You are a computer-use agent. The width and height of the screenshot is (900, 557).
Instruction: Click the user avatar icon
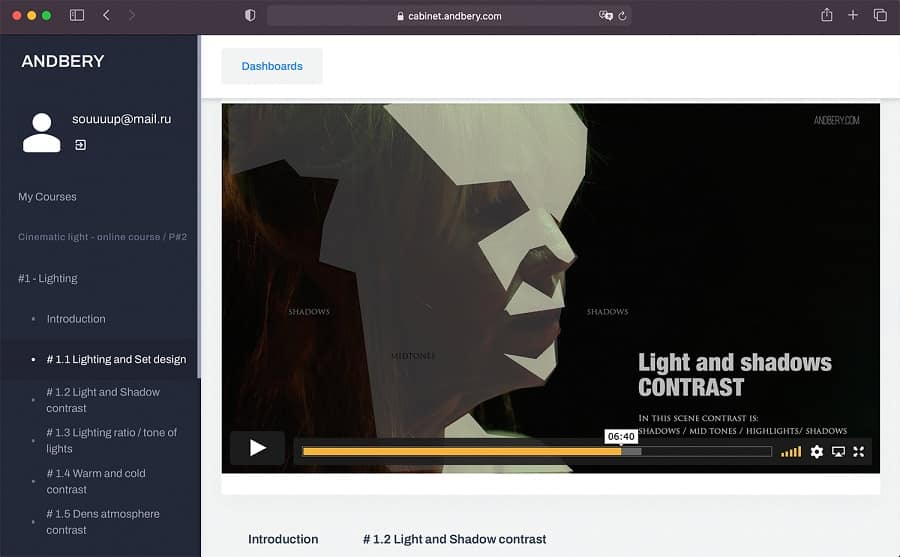pos(41,133)
